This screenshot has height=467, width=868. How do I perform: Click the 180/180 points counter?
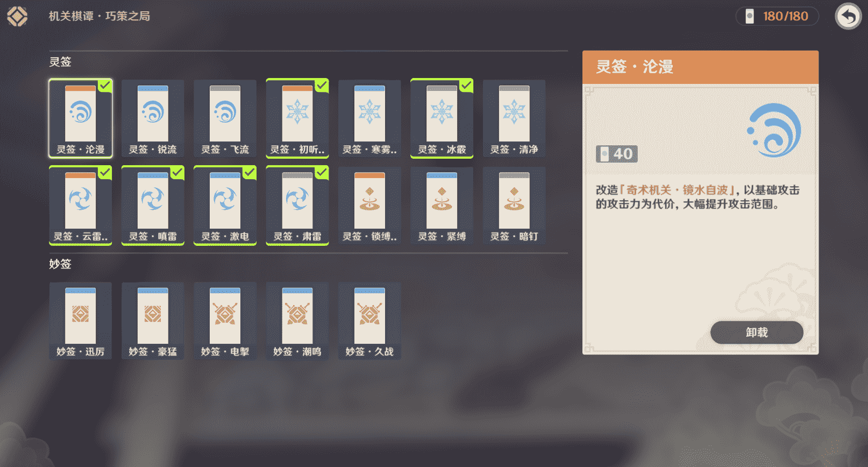[x=777, y=16]
